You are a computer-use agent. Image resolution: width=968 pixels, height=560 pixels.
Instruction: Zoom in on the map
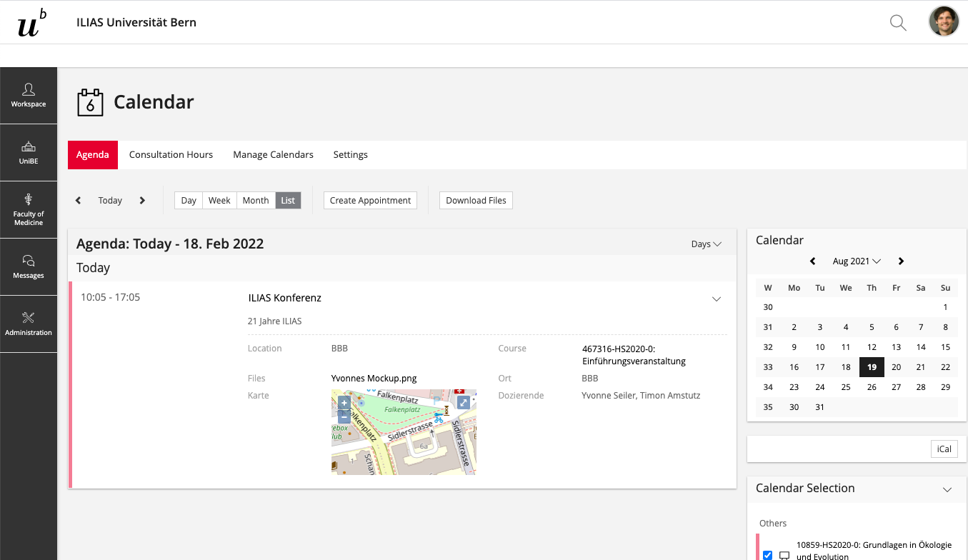pos(344,403)
